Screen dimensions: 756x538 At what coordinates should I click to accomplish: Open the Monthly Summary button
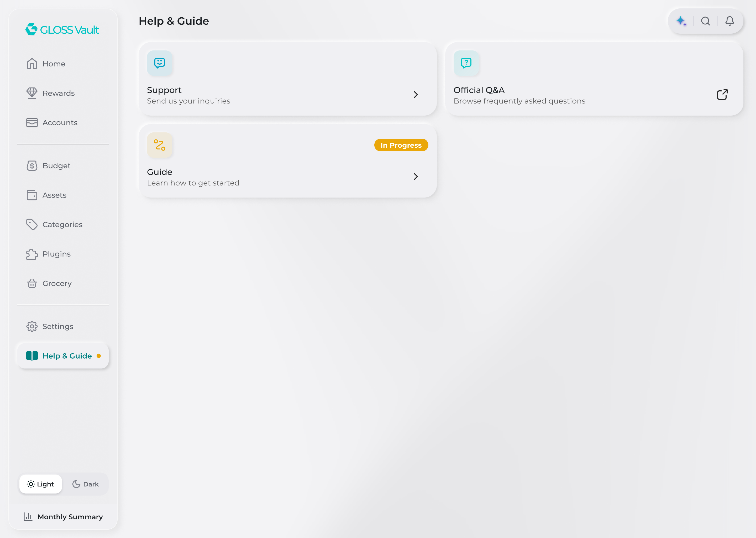(63, 517)
